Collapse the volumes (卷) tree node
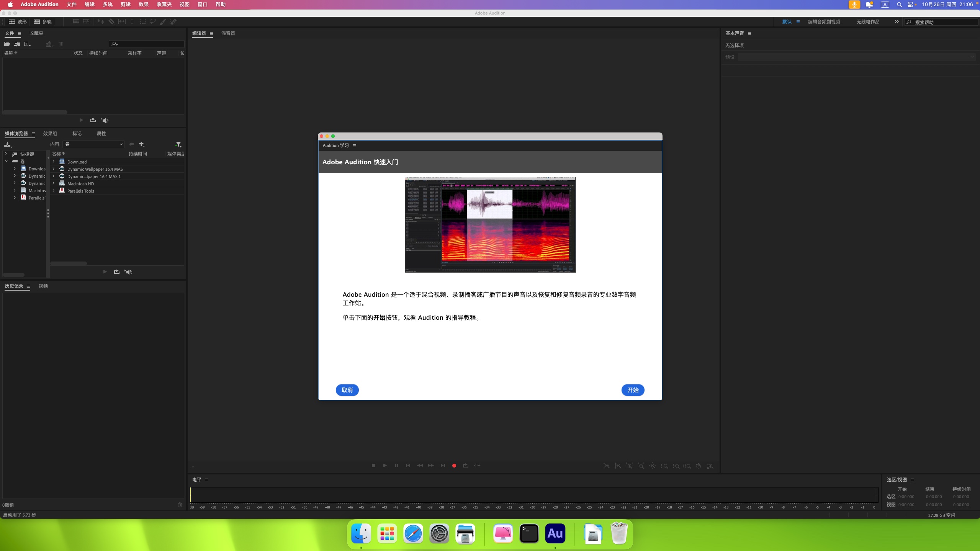The width and height of the screenshot is (980, 551). tap(6, 161)
